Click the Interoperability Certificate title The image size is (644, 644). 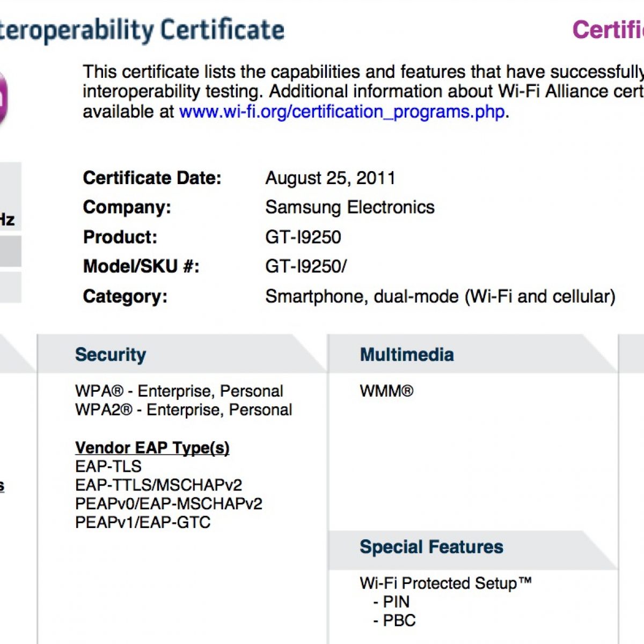coord(142,30)
